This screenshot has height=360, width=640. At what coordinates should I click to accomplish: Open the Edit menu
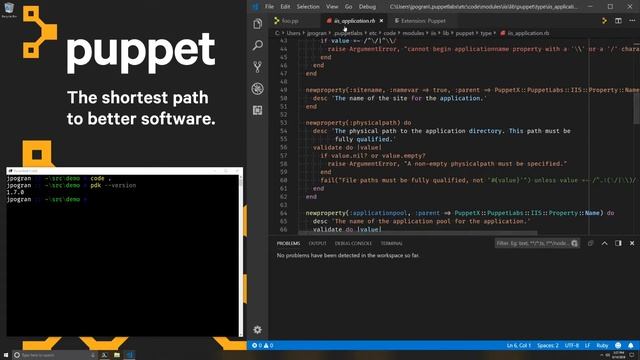point(285,7)
